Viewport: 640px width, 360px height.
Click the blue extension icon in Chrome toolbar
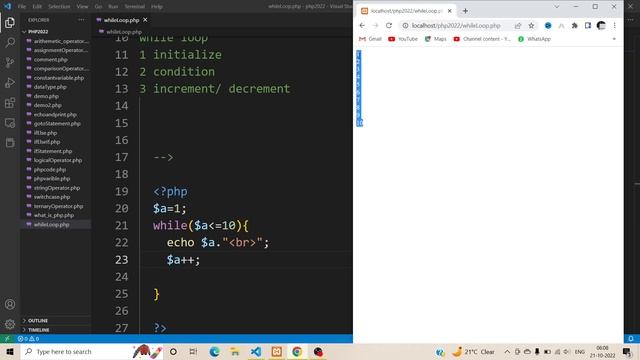[x=548, y=25]
